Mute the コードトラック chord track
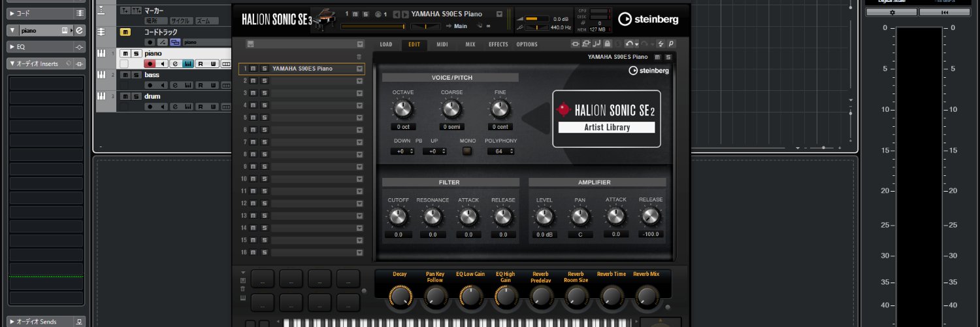Viewport: 980px width, 327px height. [x=125, y=32]
